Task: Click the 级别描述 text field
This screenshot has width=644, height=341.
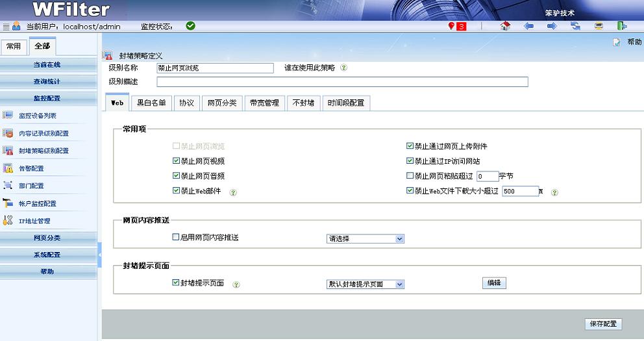Action: pos(342,82)
